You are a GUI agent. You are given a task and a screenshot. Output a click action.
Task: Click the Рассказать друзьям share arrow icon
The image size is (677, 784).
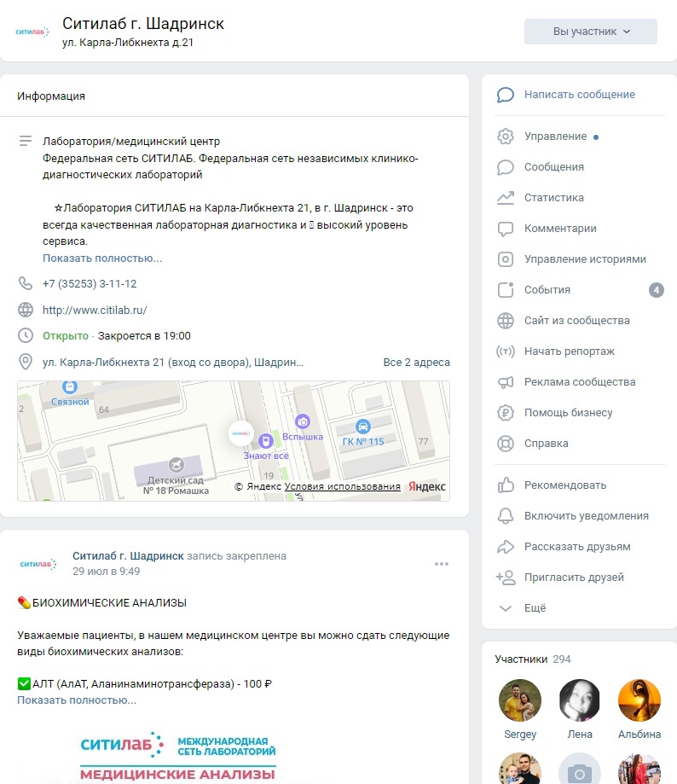point(505,547)
